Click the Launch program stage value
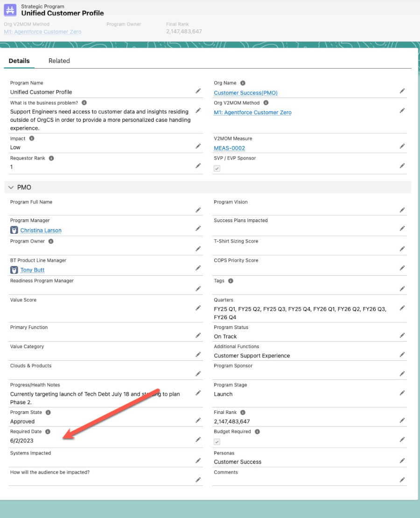420x518 pixels. pyautogui.click(x=223, y=394)
